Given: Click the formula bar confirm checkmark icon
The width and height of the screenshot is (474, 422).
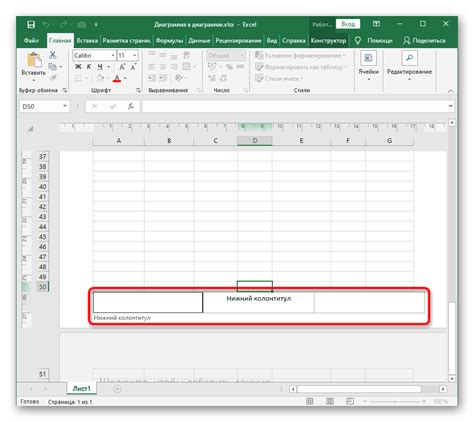Looking at the screenshot, I should coord(113,106).
